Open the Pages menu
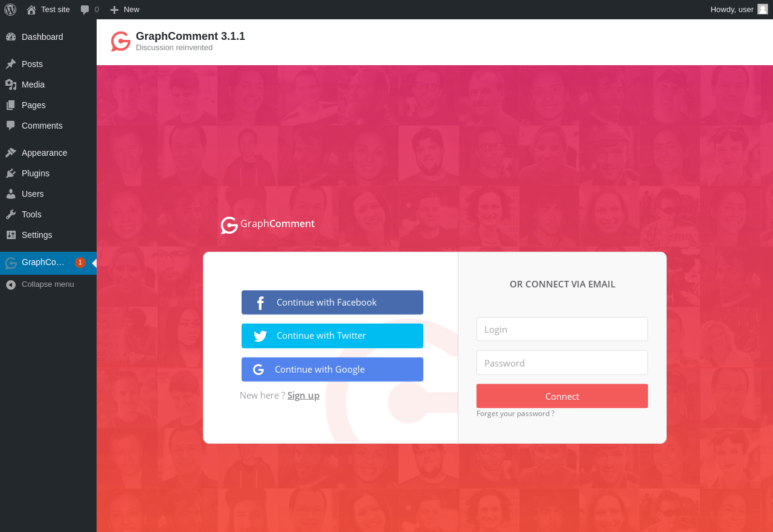This screenshot has width=773, height=532. pyautogui.click(x=48, y=105)
